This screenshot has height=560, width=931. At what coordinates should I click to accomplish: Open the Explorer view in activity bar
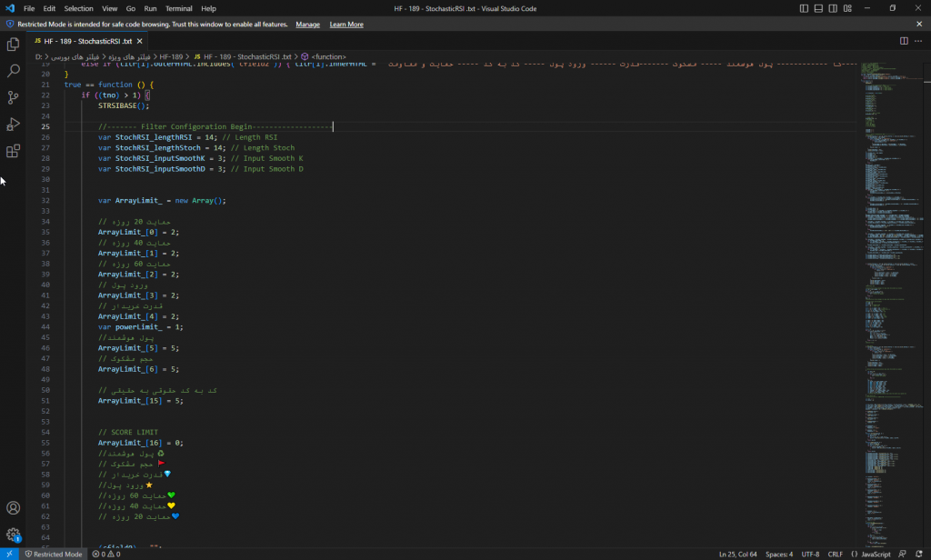[13, 43]
